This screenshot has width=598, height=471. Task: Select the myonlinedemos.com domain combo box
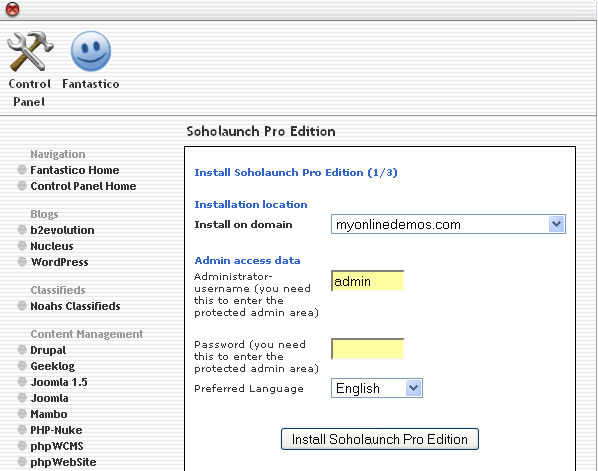point(448,224)
